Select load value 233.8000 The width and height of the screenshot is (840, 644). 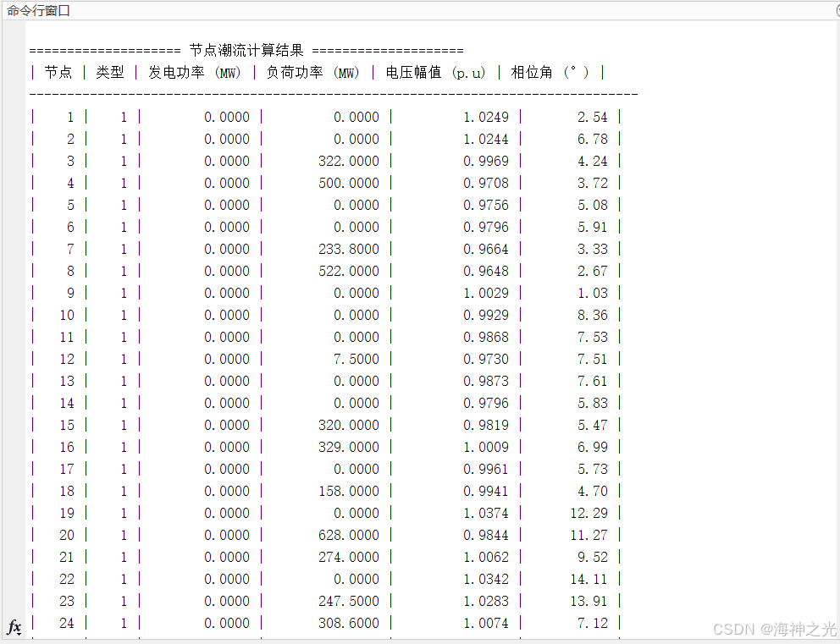click(x=349, y=249)
